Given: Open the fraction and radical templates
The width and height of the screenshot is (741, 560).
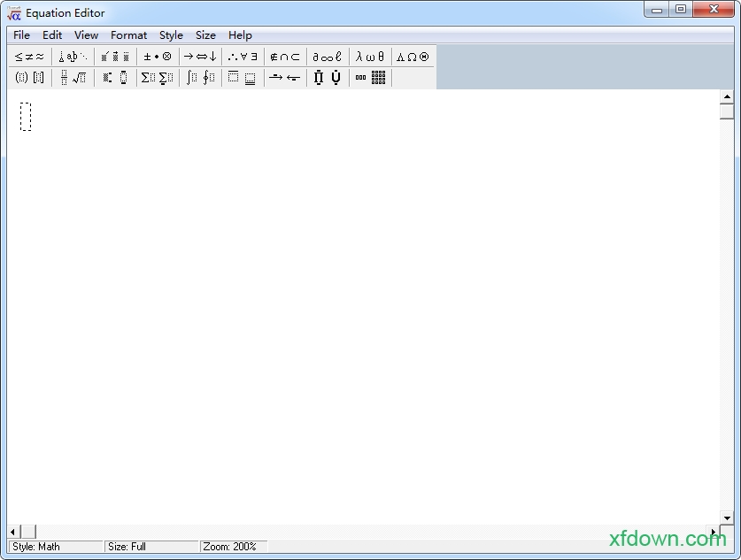Looking at the screenshot, I should (x=73, y=78).
